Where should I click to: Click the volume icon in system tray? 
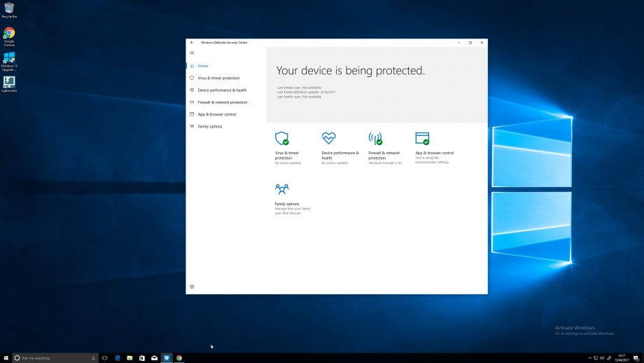point(602,358)
